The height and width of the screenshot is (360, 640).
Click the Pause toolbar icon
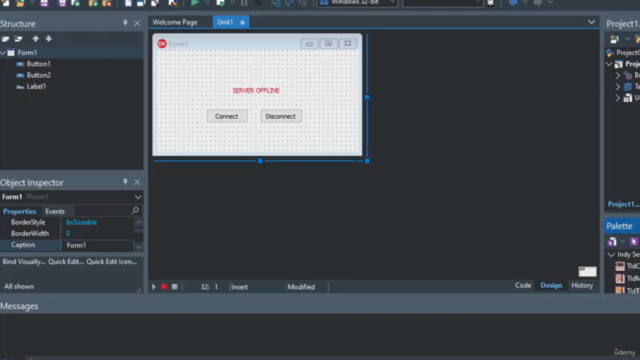(244, 3)
